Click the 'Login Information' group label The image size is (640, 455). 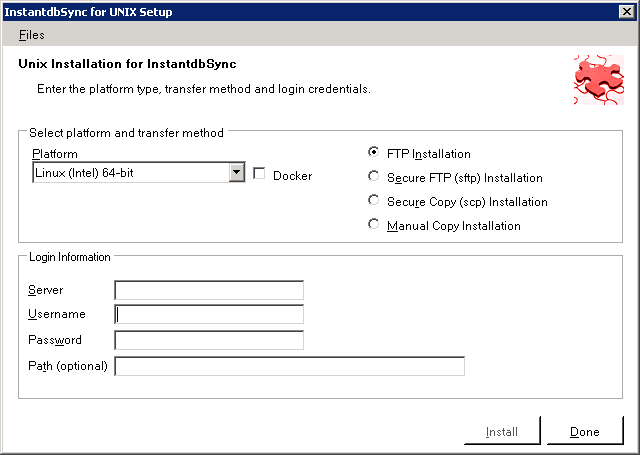click(70, 257)
